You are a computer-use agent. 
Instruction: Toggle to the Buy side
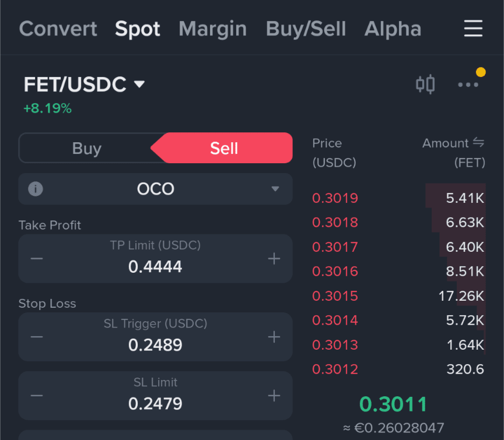[x=87, y=148]
